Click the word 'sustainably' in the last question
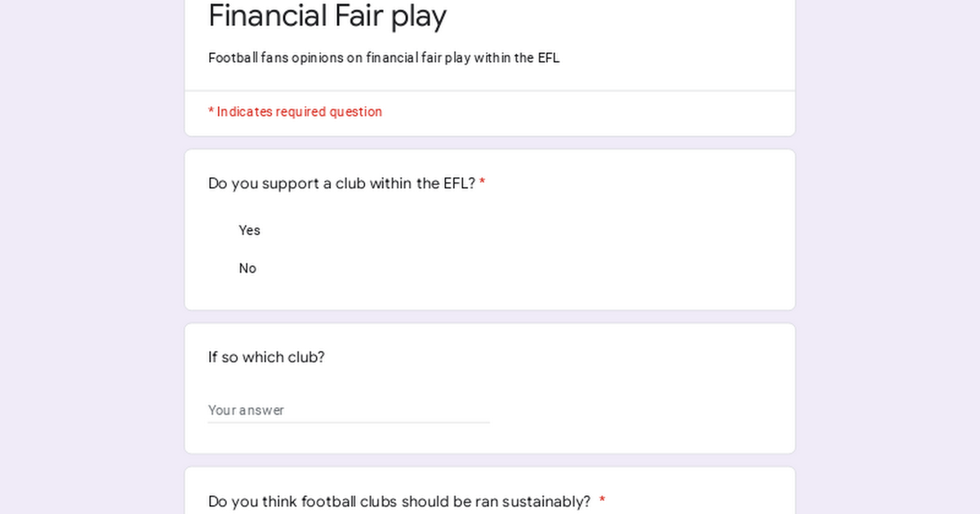 (546, 501)
